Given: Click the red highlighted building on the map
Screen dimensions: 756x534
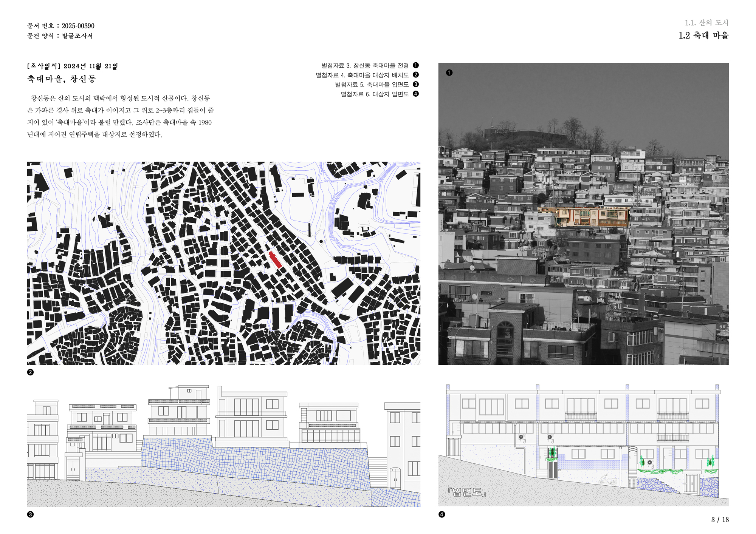Looking at the screenshot, I should tap(275, 259).
